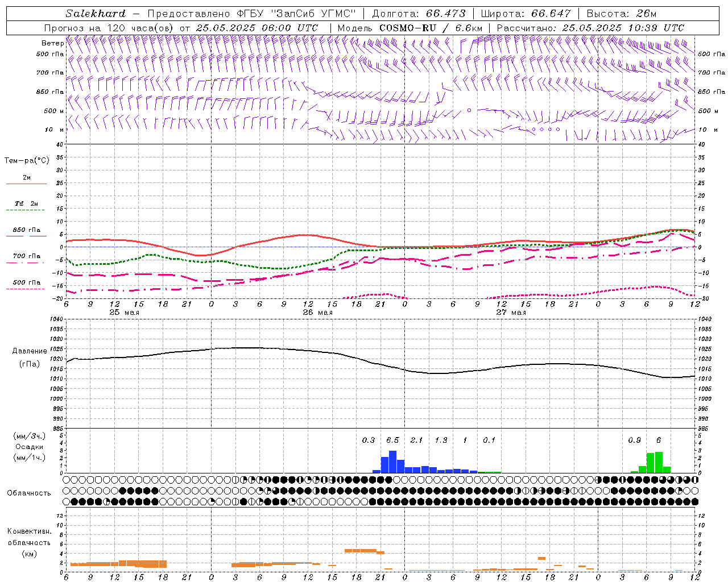Viewport: 728px width, 582px height.
Task: Select the 26 мая date marker
Action: (317, 313)
